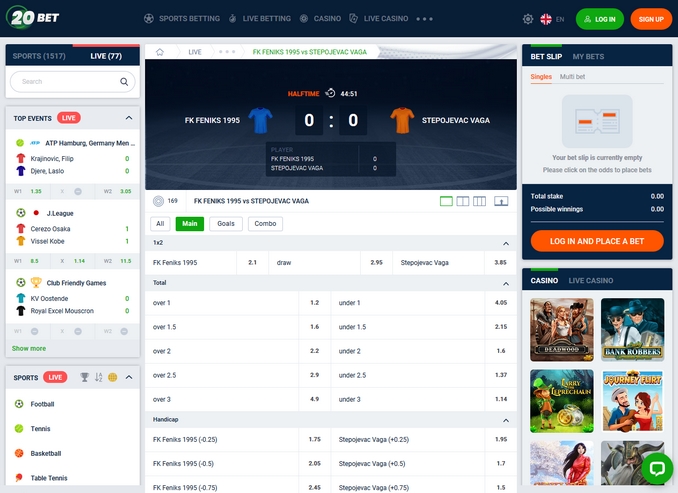Screen dimensions: 678x493
Task: Collapse the Top Events panel
Action: tap(129, 118)
